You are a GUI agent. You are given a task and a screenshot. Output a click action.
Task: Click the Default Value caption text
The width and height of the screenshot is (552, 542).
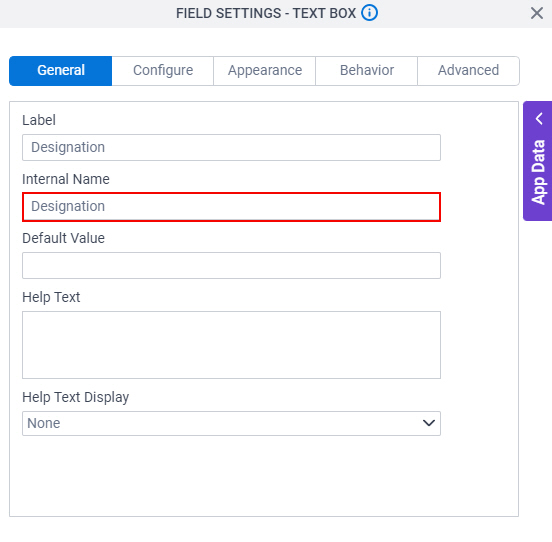[63, 238]
